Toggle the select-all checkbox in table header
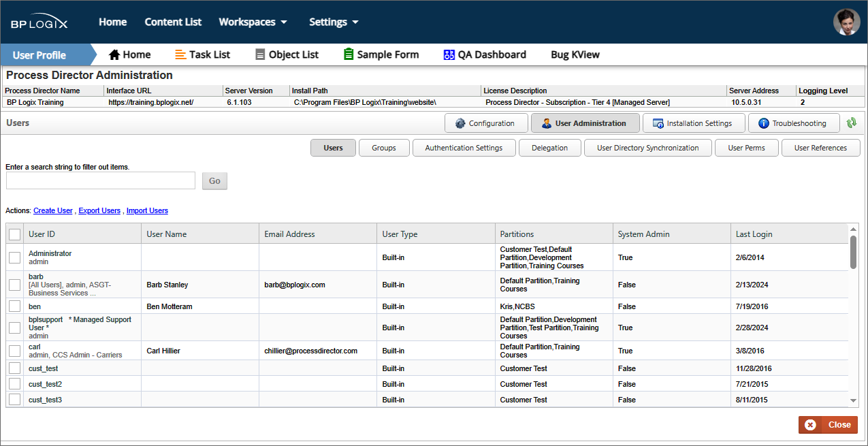This screenshot has width=868, height=446. point(15,234)
